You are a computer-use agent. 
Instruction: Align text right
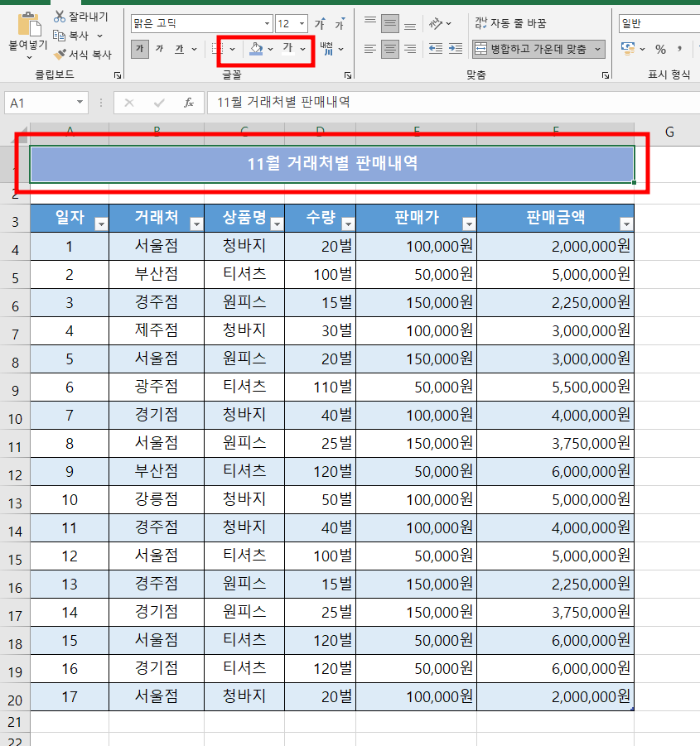410,49
